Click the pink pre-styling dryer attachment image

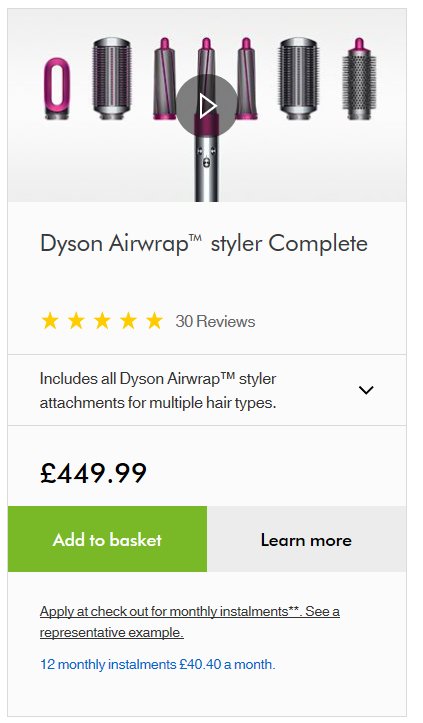point(57,88)
